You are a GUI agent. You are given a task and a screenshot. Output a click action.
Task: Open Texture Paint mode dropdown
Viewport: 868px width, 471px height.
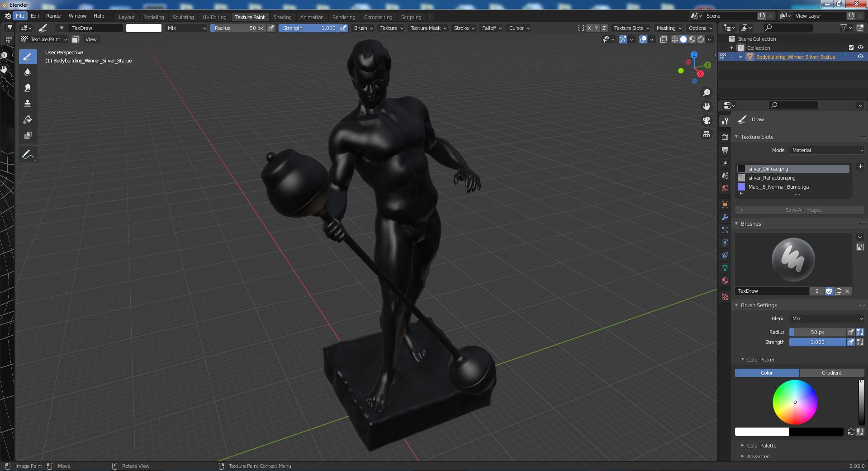pyautogui.click(x=44, y=39)
